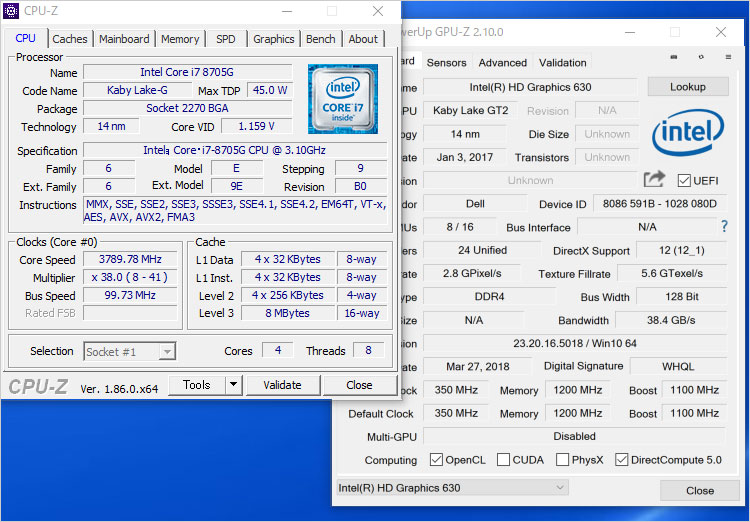Click the Bandwidth value 38.4 GB/s
The width and height of the screenshot is (750, 522).
click(x=671, y=320)
